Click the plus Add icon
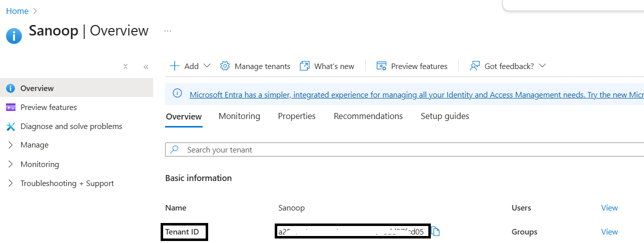 click(175, 66)
